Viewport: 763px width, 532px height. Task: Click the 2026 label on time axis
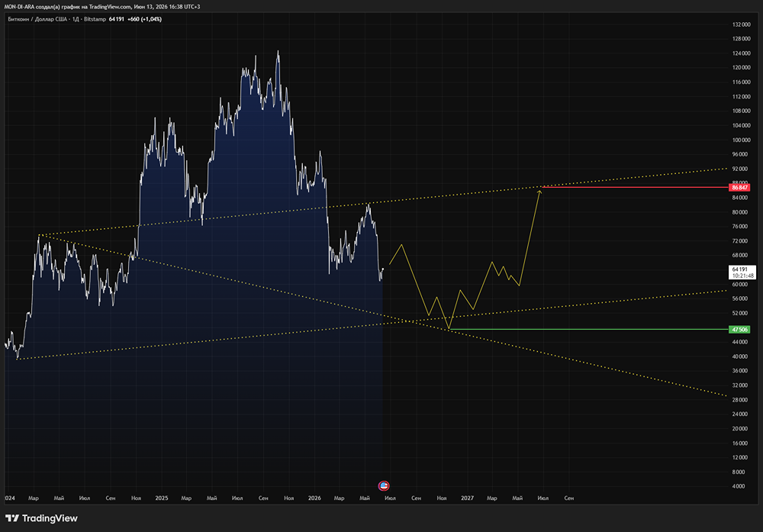click(x=314, y=498)
